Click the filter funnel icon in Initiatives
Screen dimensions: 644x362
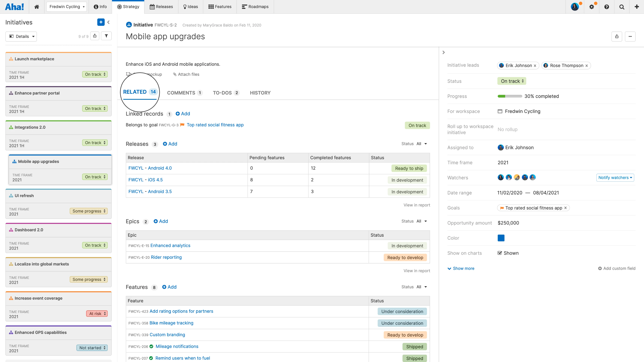(106, 36)
